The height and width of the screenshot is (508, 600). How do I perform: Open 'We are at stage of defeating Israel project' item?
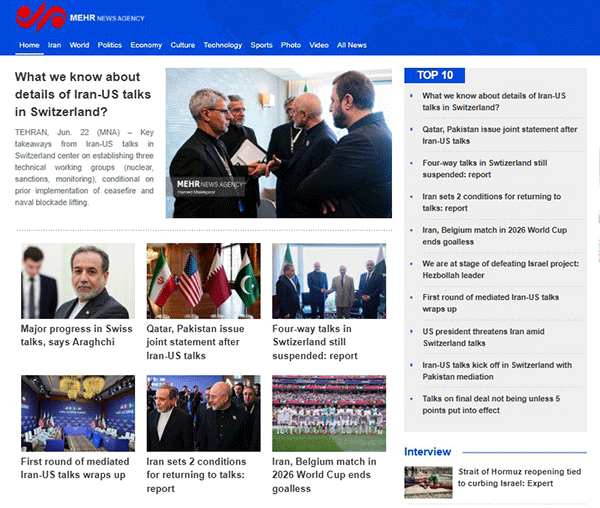[x=501, y=269]
